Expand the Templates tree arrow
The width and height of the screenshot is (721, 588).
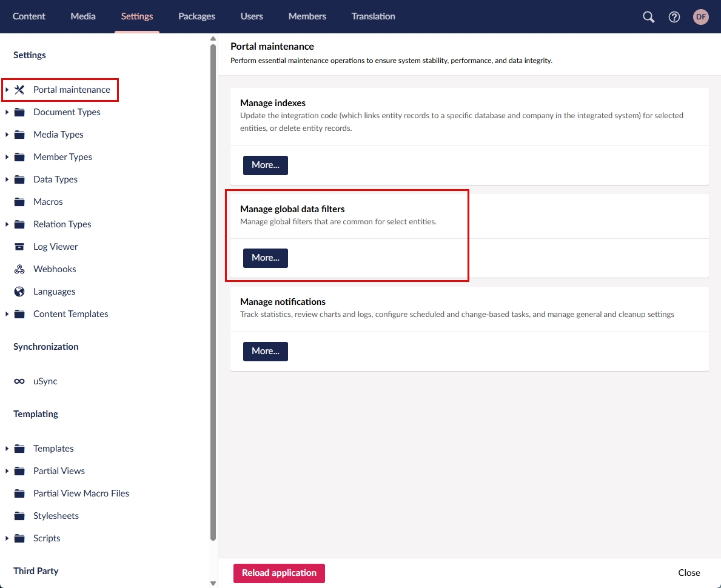coord(7,449)
